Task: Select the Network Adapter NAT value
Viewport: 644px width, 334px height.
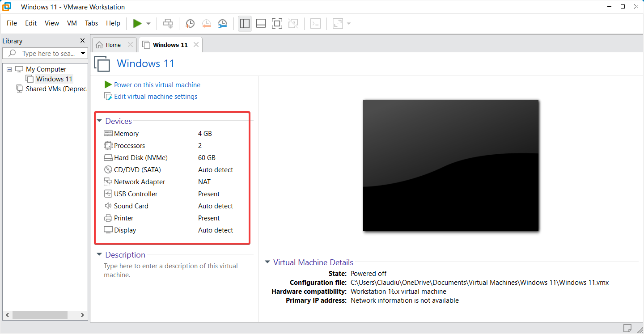Action: tap(204, 182)
